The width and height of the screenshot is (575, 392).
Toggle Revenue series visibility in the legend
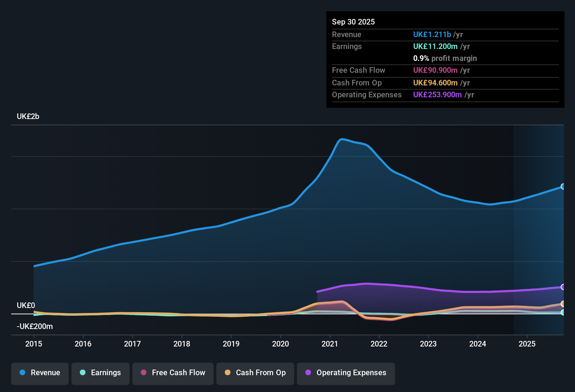click(x=40, y=373)
